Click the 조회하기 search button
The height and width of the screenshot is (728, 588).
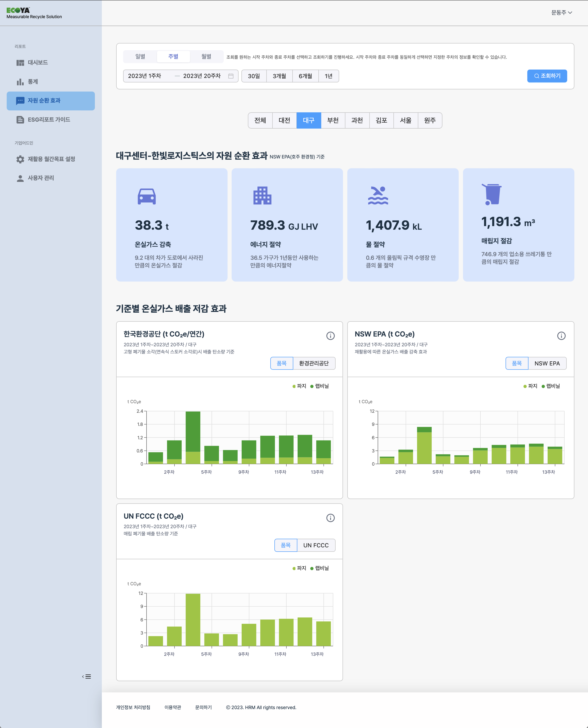pos(547,76)
